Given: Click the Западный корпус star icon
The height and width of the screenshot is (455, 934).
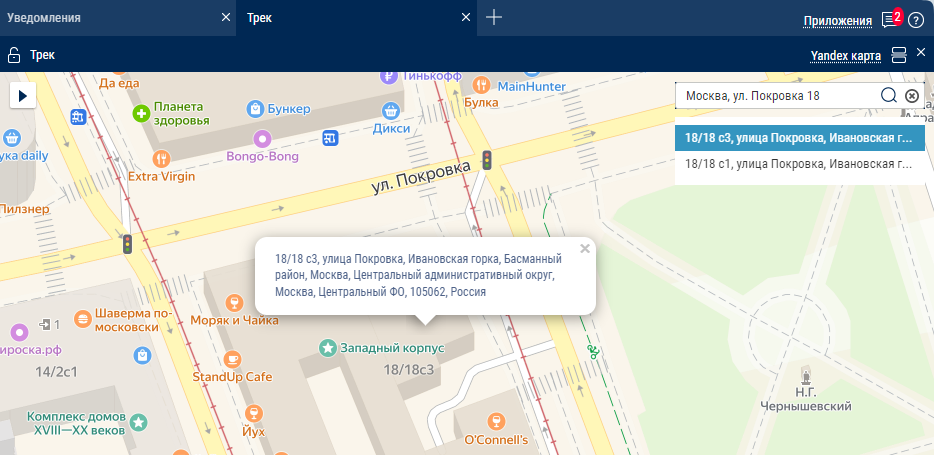Looking at the screenshot, I should (x=328, y=348).
